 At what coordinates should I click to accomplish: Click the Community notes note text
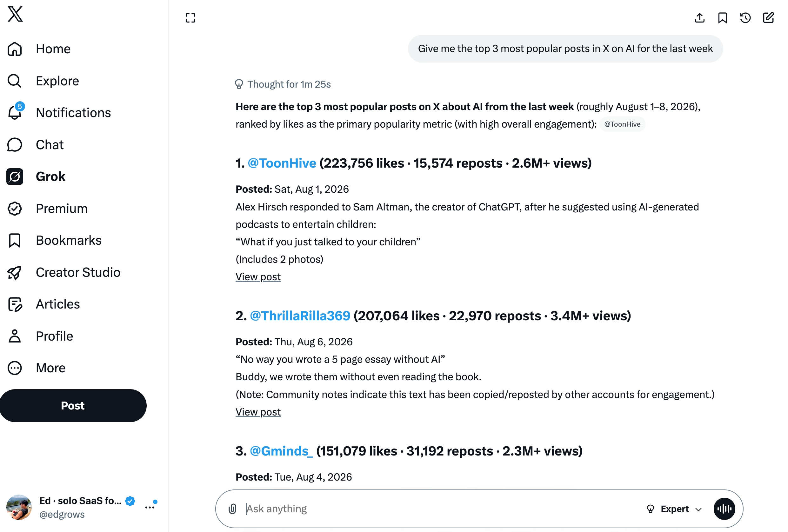(x=475, y=394)
